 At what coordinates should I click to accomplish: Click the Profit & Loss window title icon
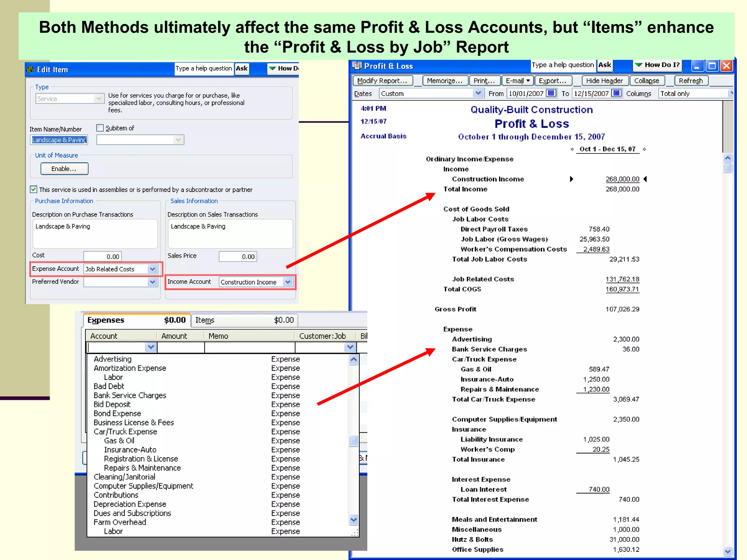pos(357,66)
